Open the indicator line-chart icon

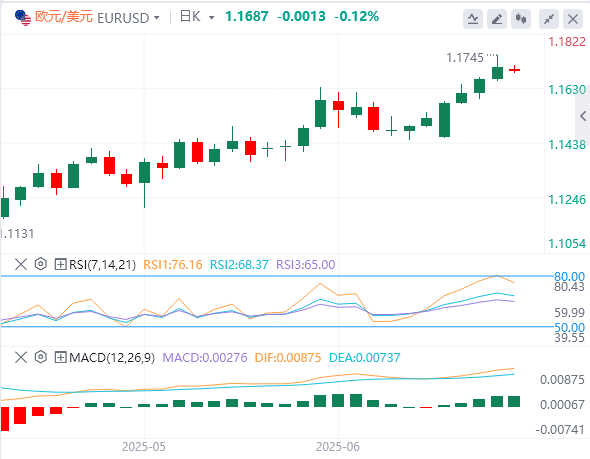tap(473, 19)
